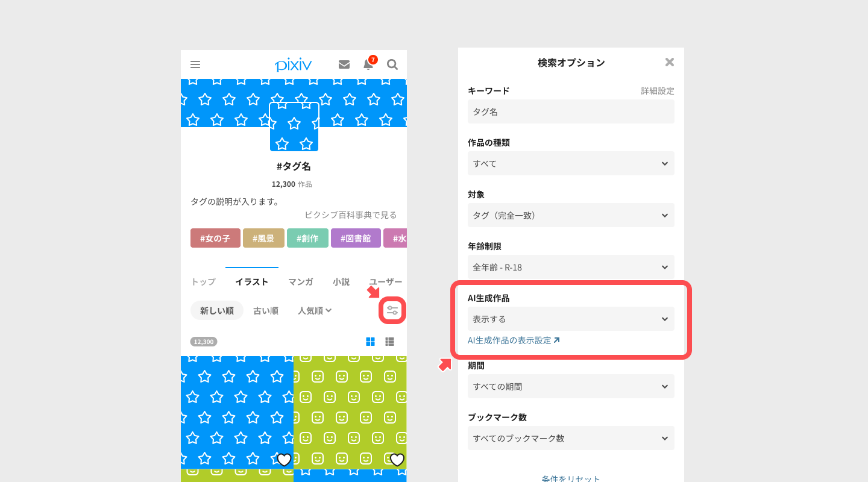
Task: Click the pixiv logo
Action: tap(294, 64)
